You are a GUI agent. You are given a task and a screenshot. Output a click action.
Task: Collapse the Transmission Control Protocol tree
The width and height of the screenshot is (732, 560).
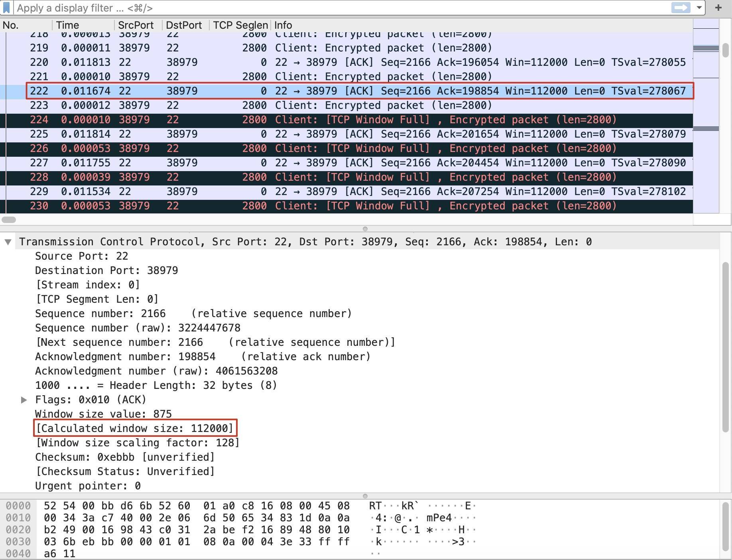pyautogui.click(x=8, y=242)
